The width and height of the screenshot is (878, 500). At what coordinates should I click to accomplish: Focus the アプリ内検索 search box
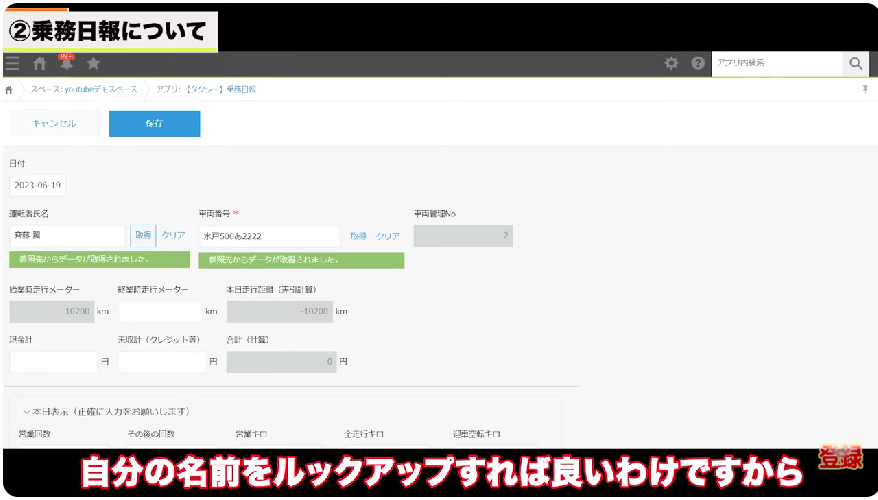click(x=777, y=64)
